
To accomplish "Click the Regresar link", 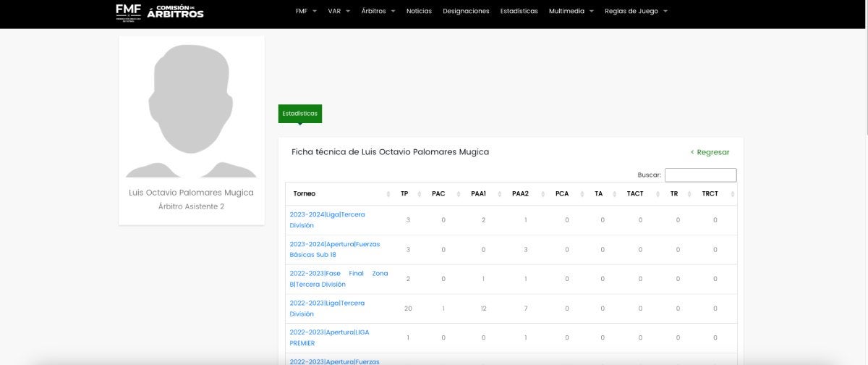I will pyautogui.click(x=710, y=152).
